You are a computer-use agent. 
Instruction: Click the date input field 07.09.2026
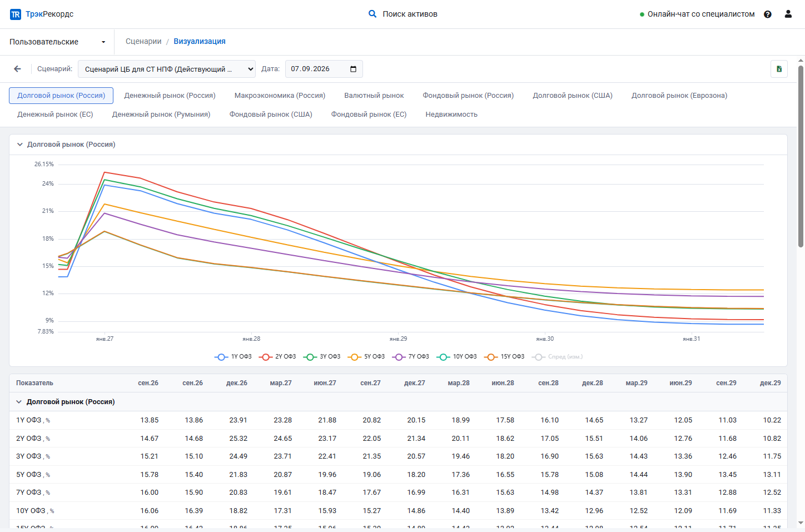[x=324, y=69]
